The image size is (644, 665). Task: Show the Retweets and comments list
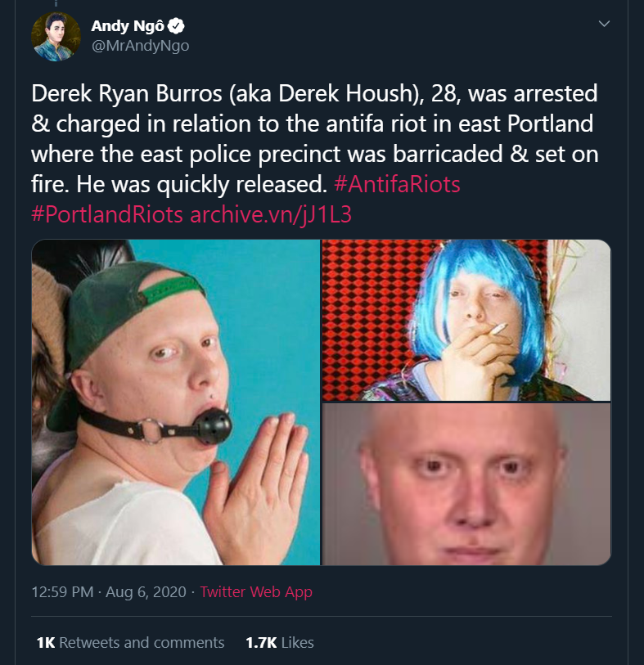[131, 643]
